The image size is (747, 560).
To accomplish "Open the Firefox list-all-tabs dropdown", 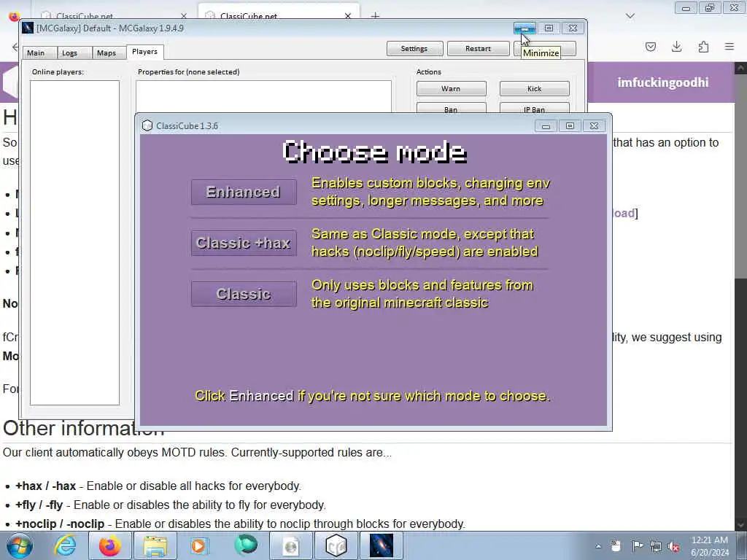I will coord(630,16).
